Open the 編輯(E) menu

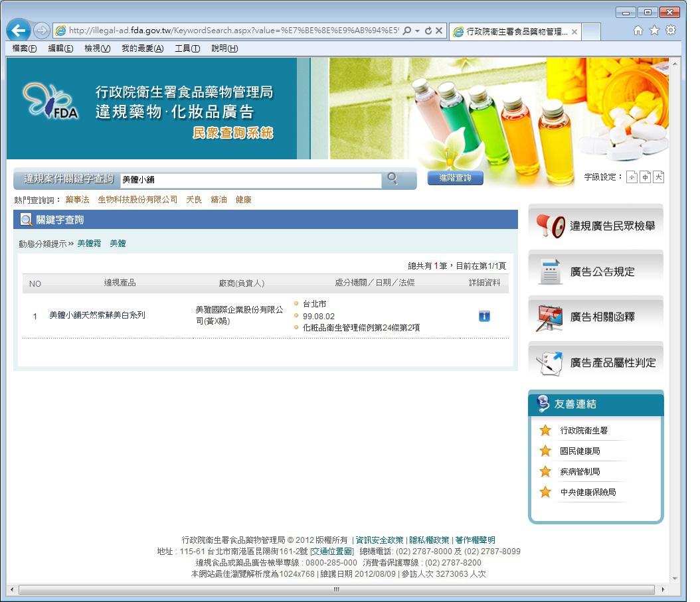click(x=60, y=48)
